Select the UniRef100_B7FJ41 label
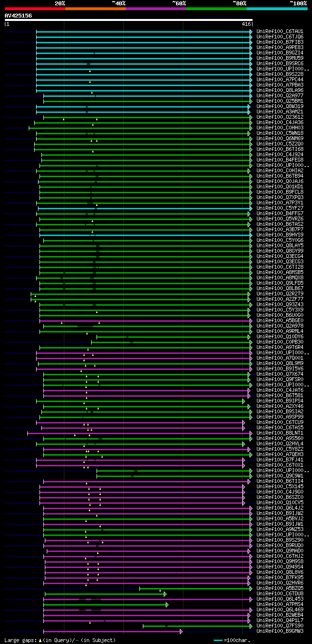Viewport: 312px width, 644px height. click(280, 460)
